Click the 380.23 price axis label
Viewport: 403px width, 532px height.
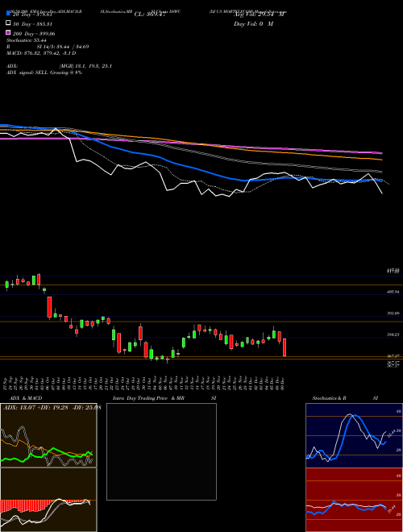(x=393, y=335)
